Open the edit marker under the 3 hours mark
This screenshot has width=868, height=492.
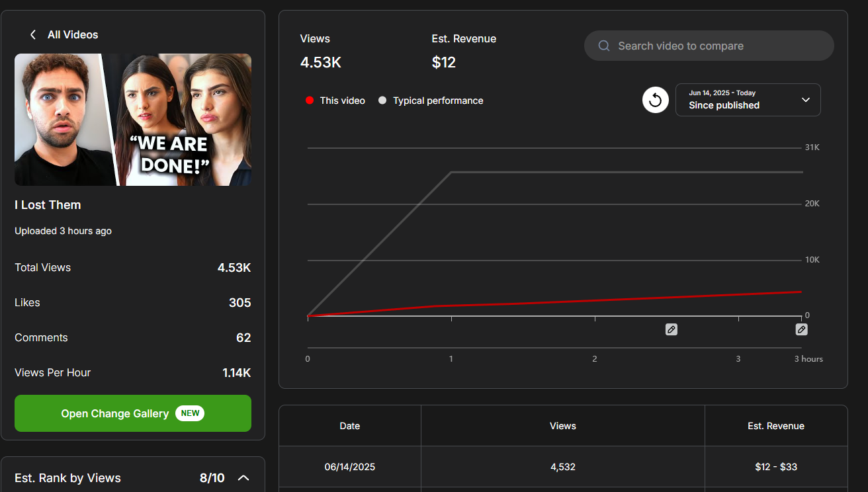tap(801, 329)
